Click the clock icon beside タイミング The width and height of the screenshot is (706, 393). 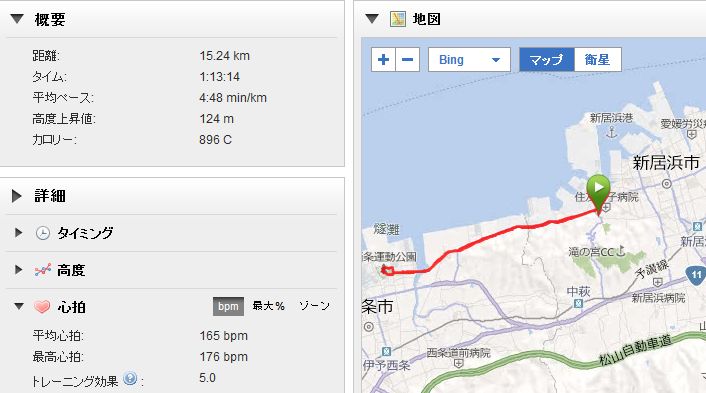[43, 233]
